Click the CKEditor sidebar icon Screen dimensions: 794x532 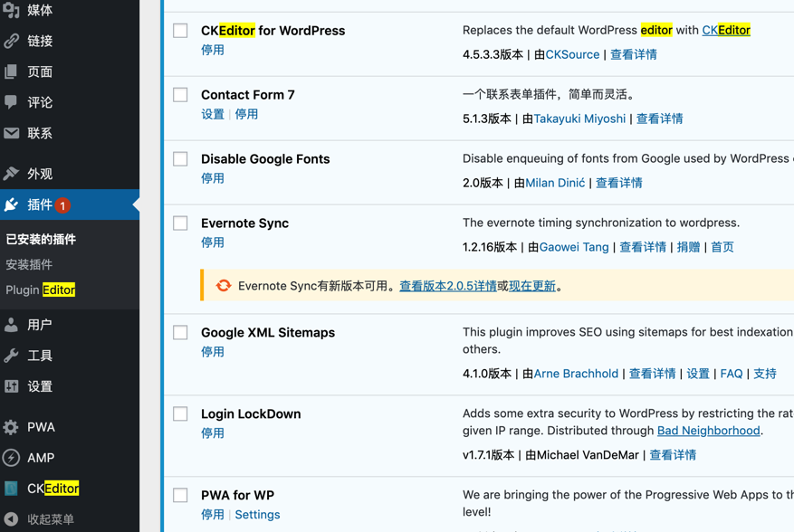pyautogui.click(x=11, y=489)
